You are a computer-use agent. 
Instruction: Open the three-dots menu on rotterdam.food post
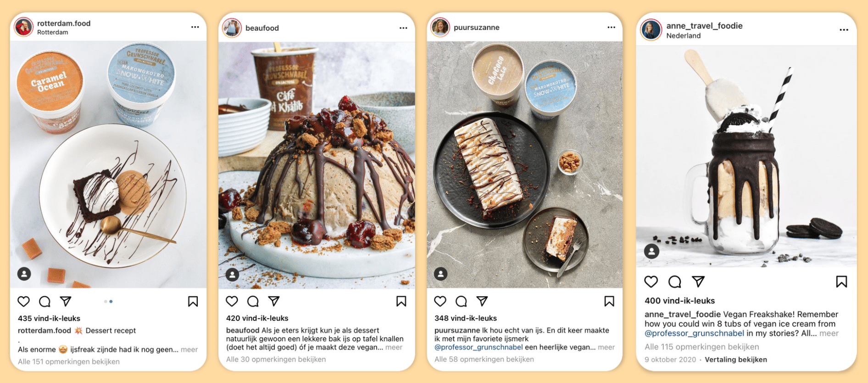pyautogui.click(x=195, y=27)
